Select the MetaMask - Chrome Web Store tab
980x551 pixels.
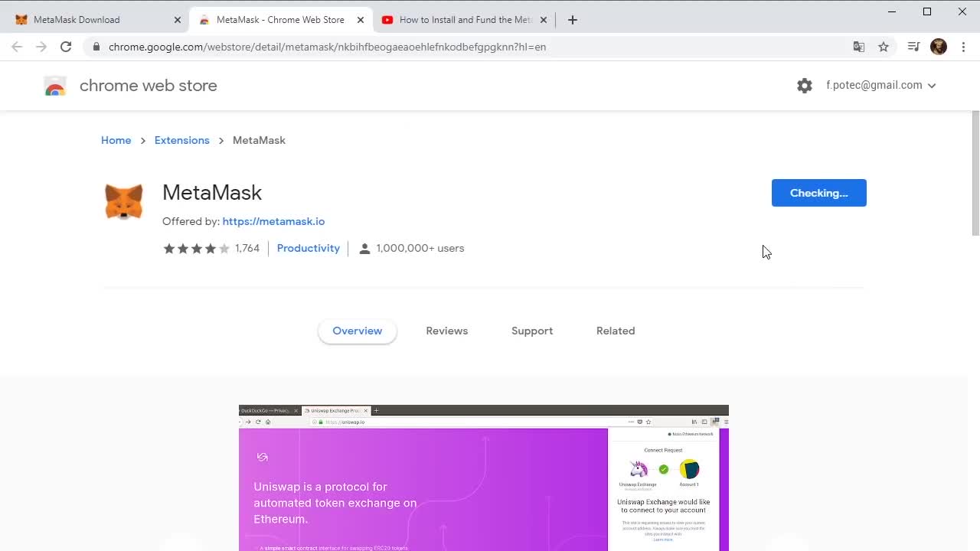click(x=280, y=20)
